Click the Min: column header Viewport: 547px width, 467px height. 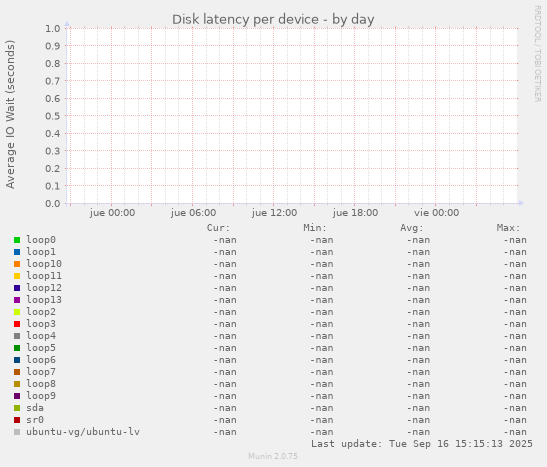coord(315,228)
